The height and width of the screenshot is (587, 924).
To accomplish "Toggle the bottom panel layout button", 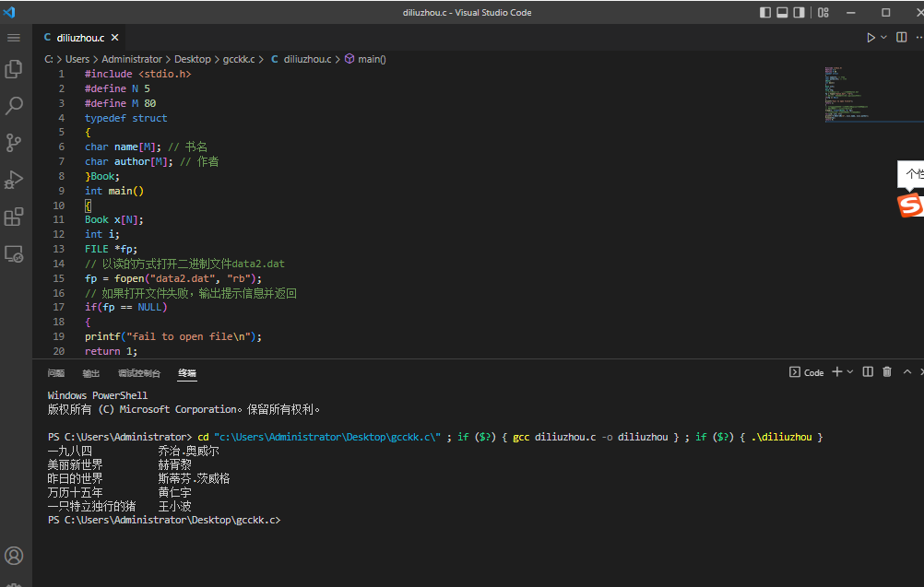I will (782, 13).
